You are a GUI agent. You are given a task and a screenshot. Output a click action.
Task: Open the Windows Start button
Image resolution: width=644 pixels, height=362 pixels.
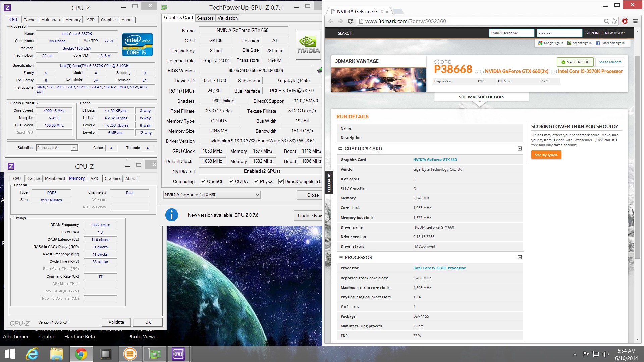pyautogui.click(x=10, y=354)
